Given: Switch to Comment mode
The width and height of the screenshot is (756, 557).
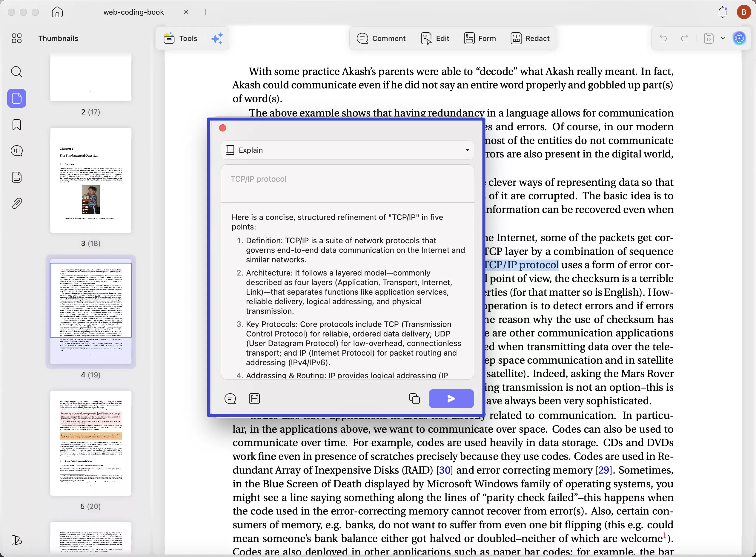Looking at the screenshot, I should (381, 39).
